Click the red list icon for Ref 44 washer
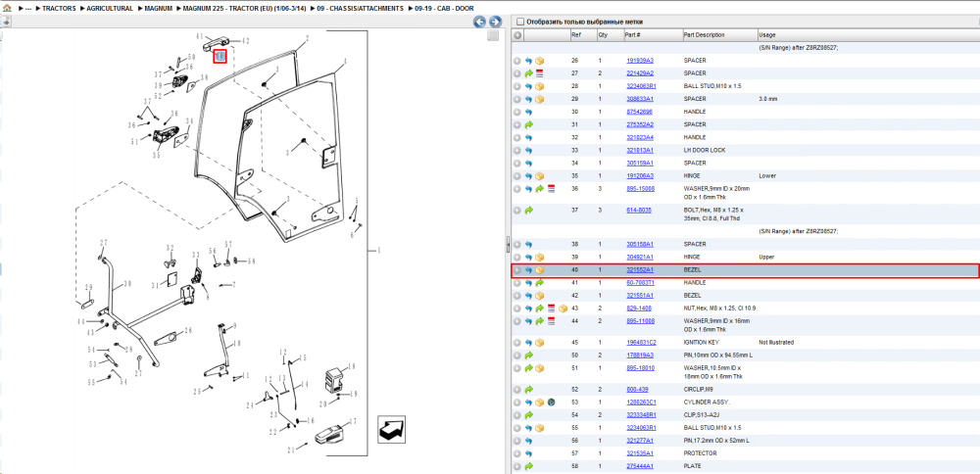 coord(551,321)
